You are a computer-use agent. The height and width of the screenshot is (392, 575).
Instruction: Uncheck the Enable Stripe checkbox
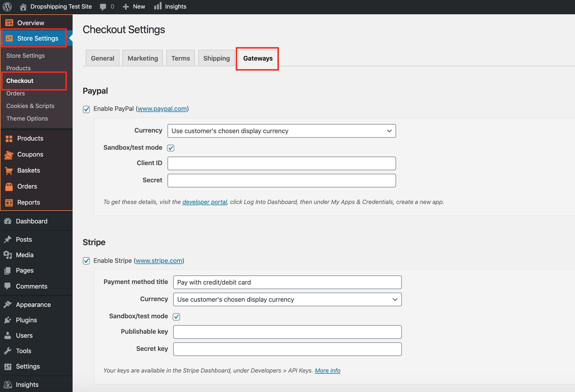point(86,261)
